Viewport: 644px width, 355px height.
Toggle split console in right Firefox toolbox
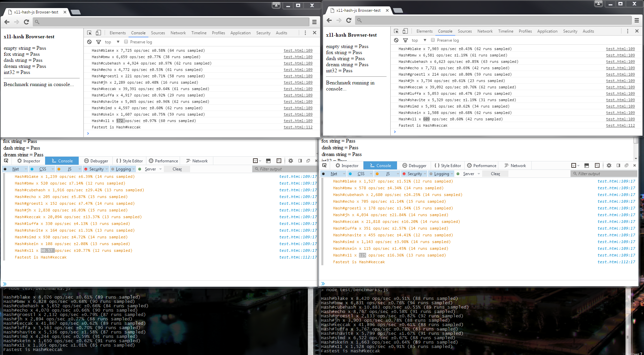pos(586,165)
